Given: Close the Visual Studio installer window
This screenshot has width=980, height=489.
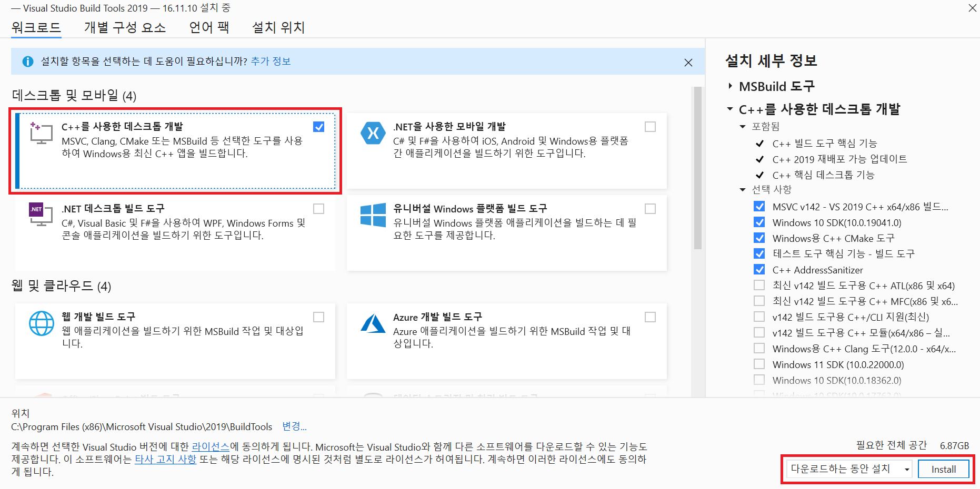Looking at the screenshot, I should [x=972, y=8].
